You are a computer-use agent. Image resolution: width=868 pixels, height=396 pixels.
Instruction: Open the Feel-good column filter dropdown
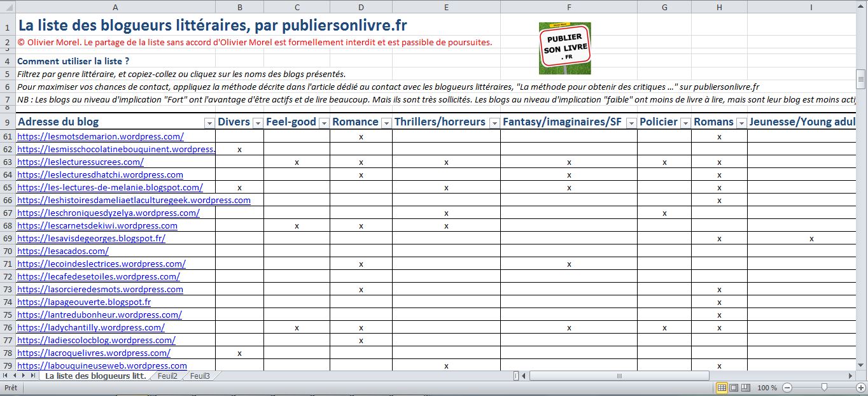coord(324,123)
